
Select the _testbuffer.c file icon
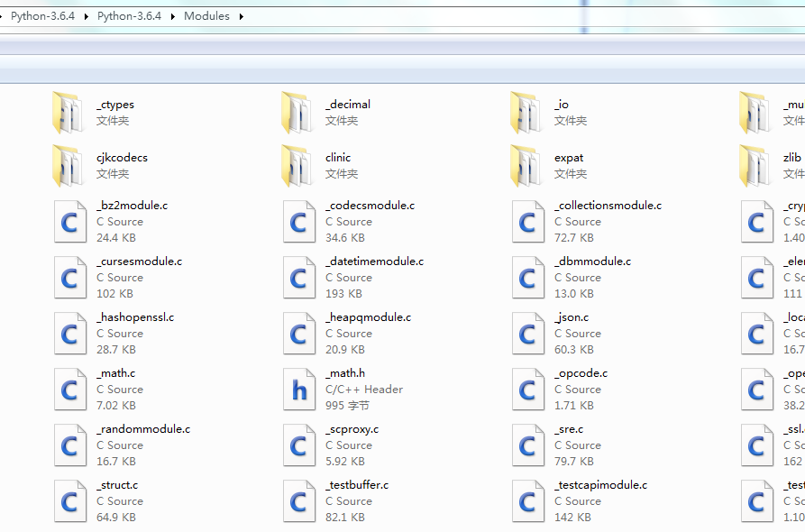[x=299, y=501]
